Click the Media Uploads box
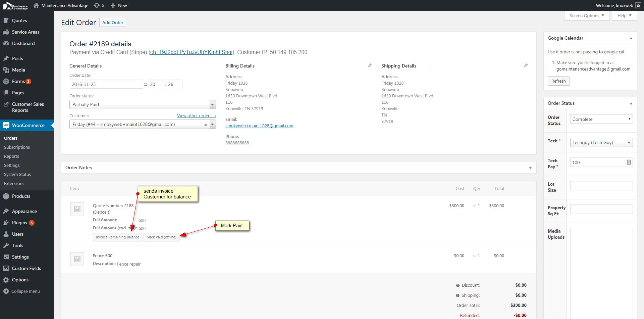This screenshot has height=319, width=644. click(601, 273)
